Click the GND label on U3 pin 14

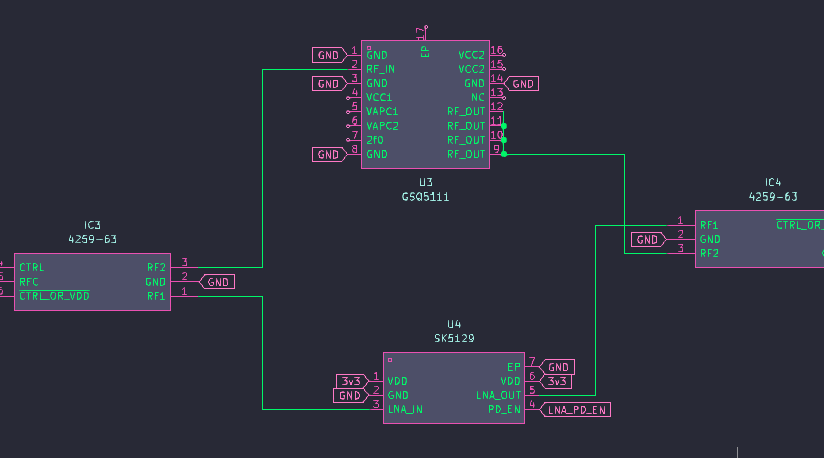(x=523, y=84)
